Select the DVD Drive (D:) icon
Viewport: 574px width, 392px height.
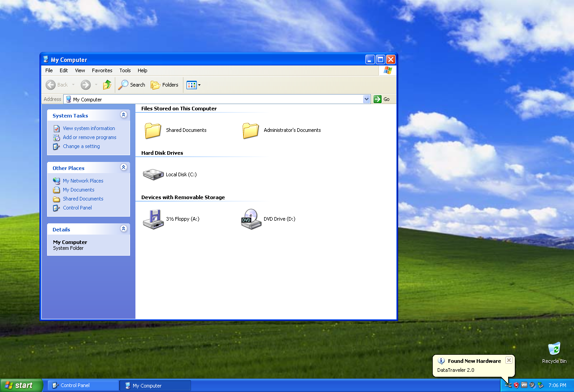tap(251, 219)
